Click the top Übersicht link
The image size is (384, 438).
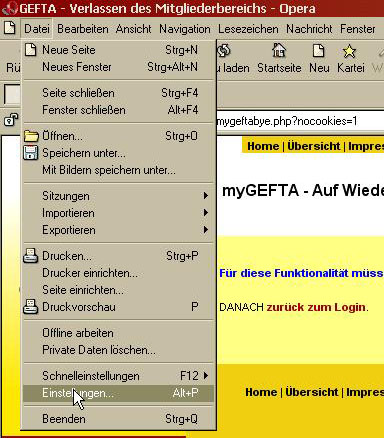[x=314, y=146]
